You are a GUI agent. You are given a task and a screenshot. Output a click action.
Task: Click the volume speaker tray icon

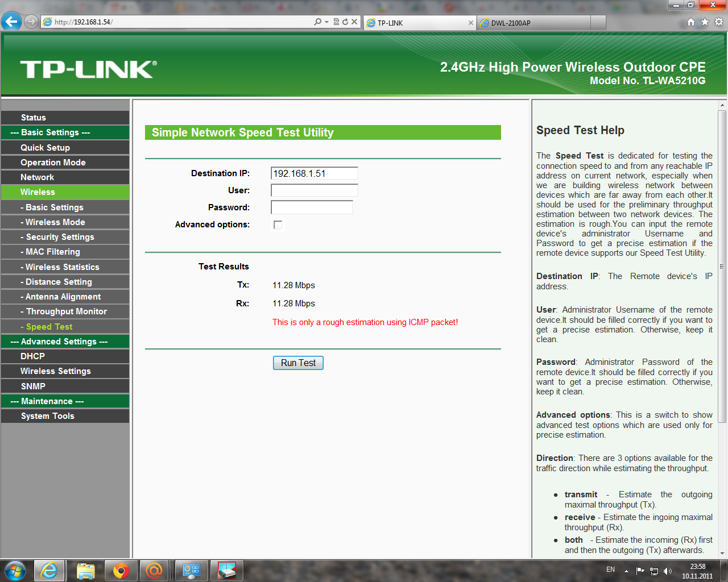pos(668,571)
